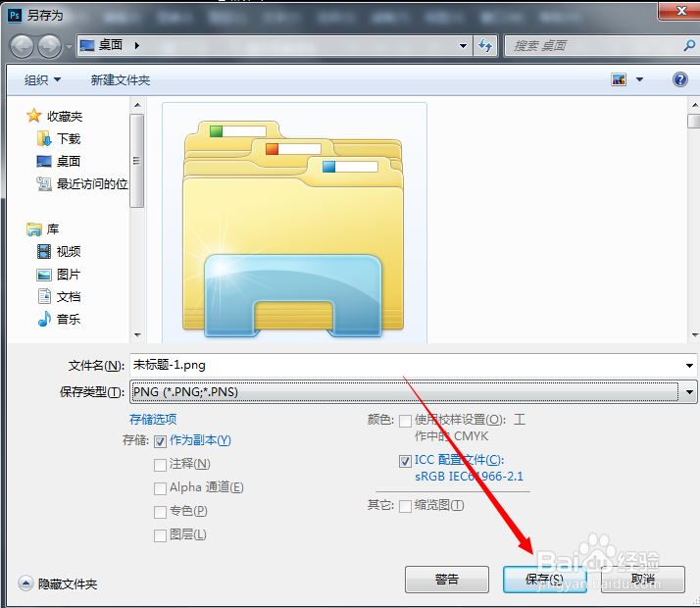The image size is (700, 608).
Task: Click sidebar scrollbar up arrow
Action: coord(137,105)
